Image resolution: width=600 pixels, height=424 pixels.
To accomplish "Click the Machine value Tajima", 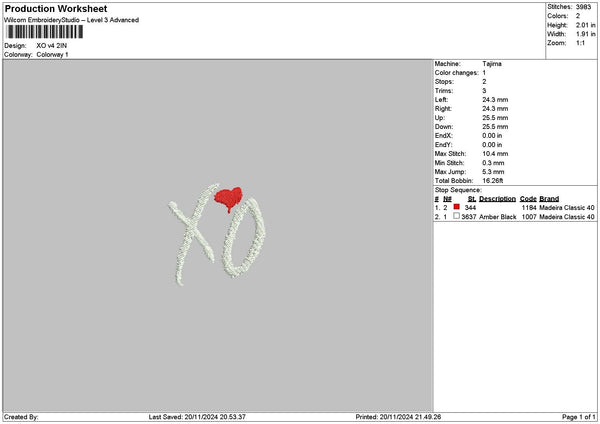I will point(492,64).
